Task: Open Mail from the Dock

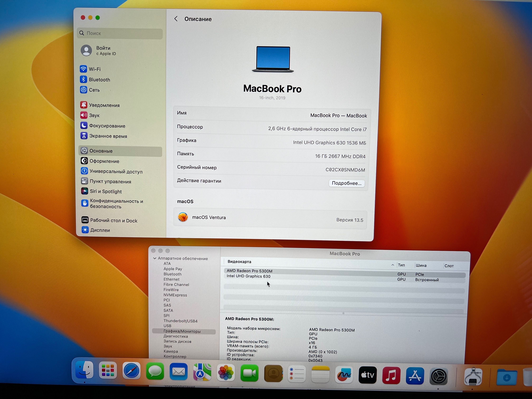Action: point(179,372)
